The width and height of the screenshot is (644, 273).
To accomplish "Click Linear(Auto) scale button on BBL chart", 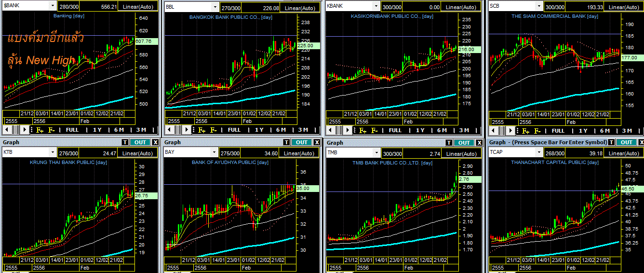I will (x=300, y=8).
